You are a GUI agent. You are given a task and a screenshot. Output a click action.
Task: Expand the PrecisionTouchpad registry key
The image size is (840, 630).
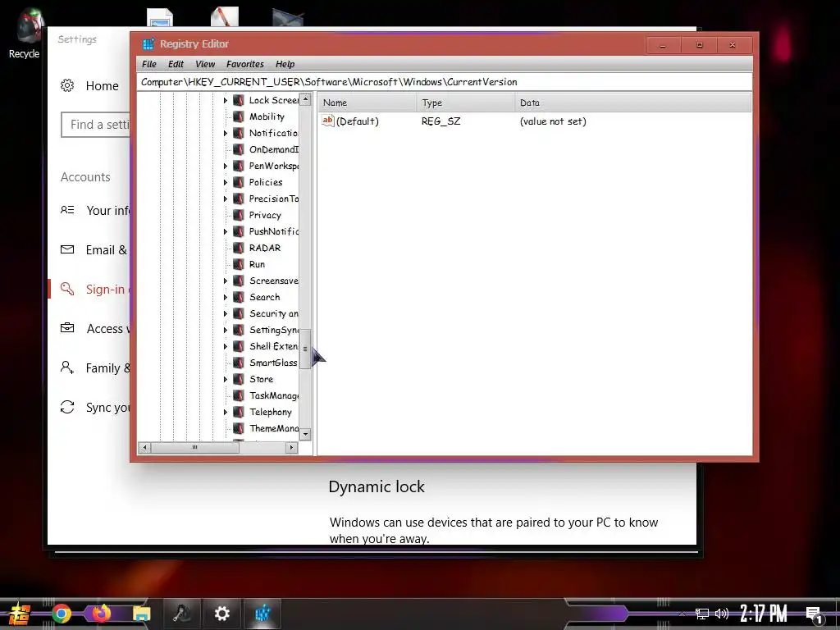coord(226,199)
